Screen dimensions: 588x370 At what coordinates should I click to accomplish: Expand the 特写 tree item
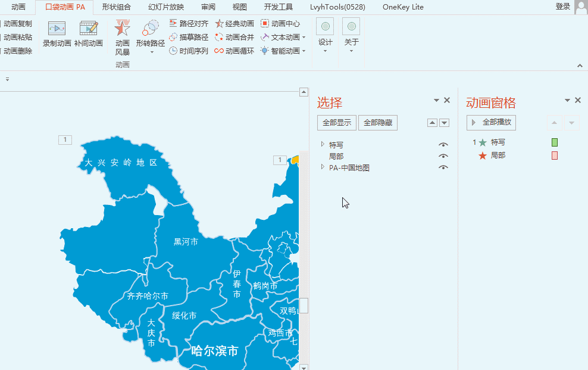321,144
